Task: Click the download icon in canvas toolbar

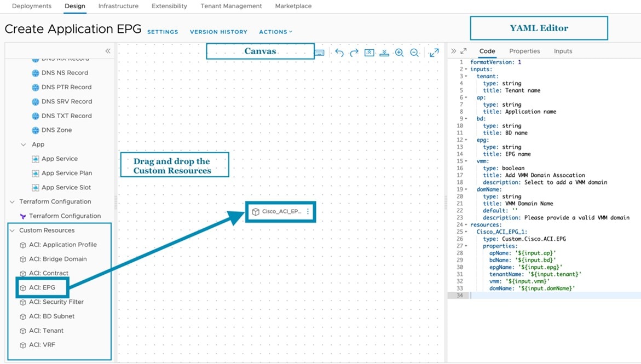Action: (384, 53)
